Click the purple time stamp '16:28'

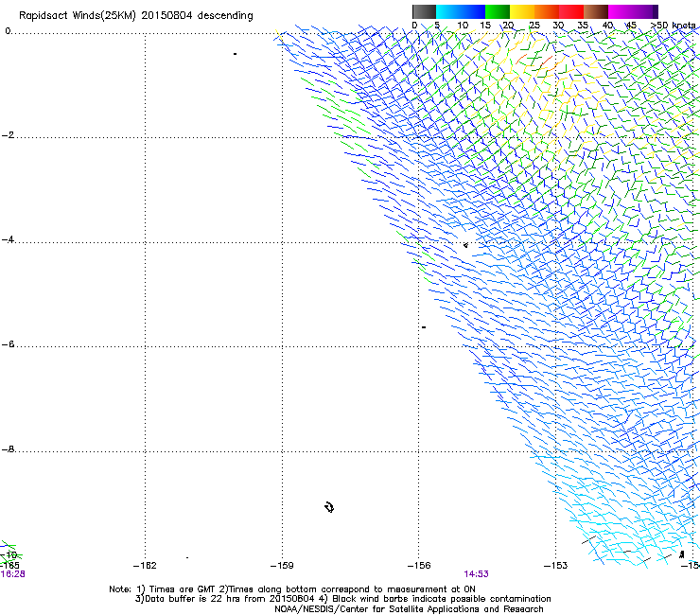point(12,574)
